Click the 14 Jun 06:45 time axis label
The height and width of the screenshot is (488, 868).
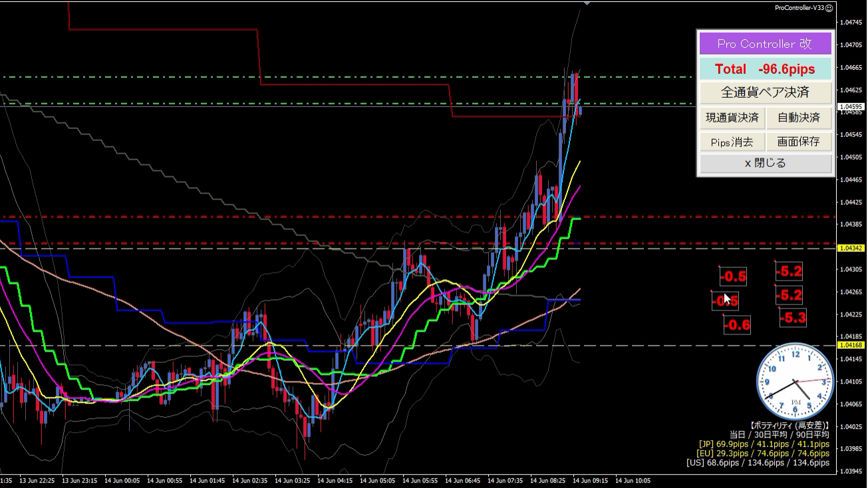coord(462,480)
